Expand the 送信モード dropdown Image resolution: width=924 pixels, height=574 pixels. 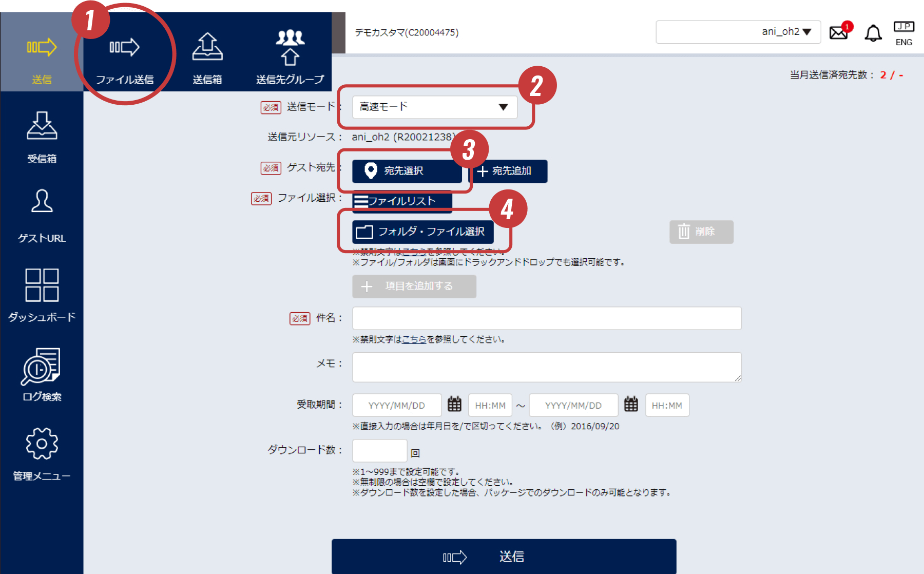pyautogui.click(x=435, y=107)
